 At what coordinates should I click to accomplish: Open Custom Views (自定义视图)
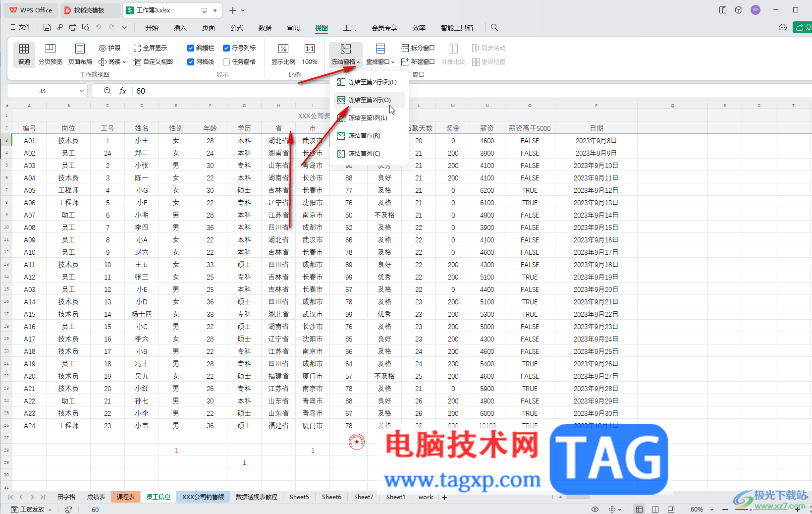153,62
